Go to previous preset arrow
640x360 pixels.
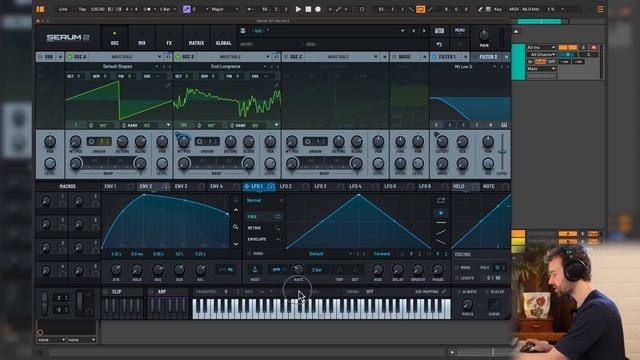click(x=413, y=31)
